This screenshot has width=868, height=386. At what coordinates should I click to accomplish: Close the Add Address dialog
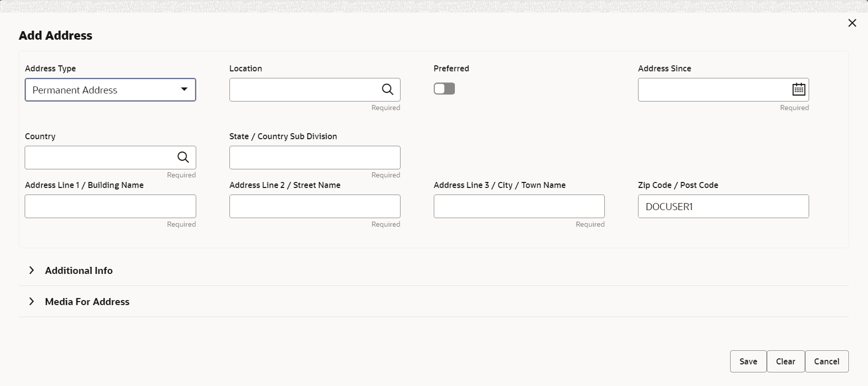click(852, 23)
